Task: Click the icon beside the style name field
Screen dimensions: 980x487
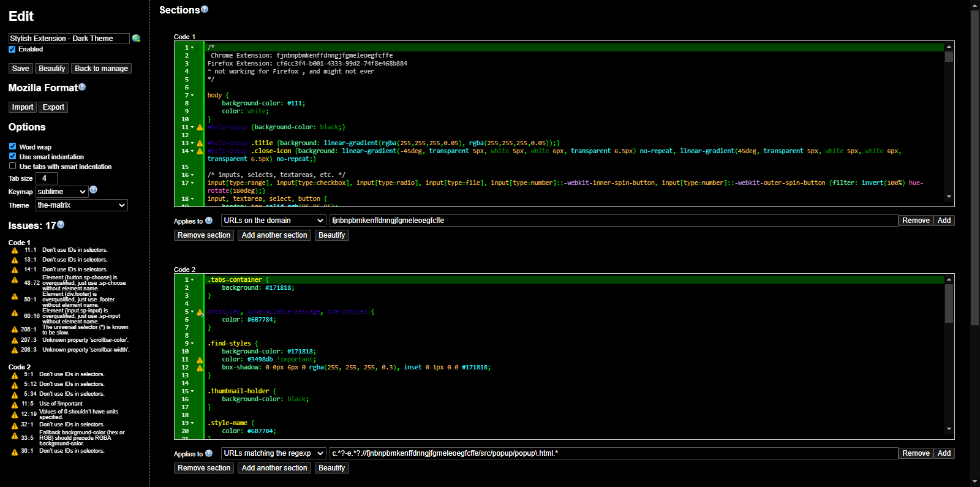Action: pos(136,39)
